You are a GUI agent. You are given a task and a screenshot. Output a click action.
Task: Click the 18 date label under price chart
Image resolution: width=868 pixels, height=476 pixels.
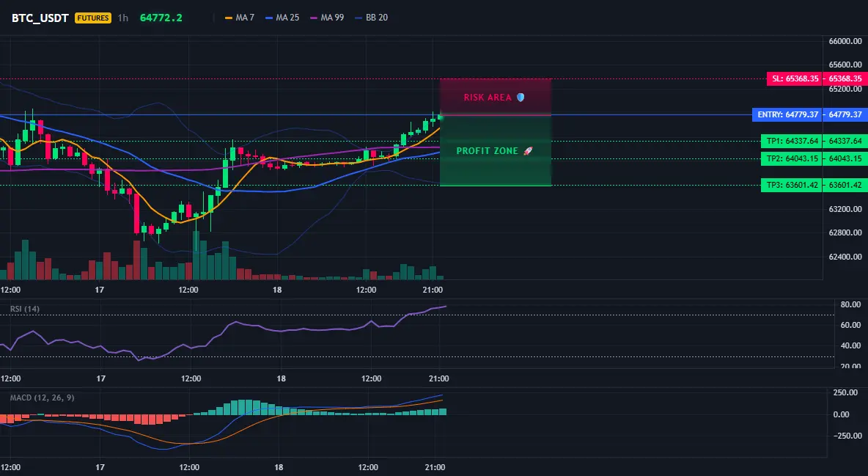point(277,290)
